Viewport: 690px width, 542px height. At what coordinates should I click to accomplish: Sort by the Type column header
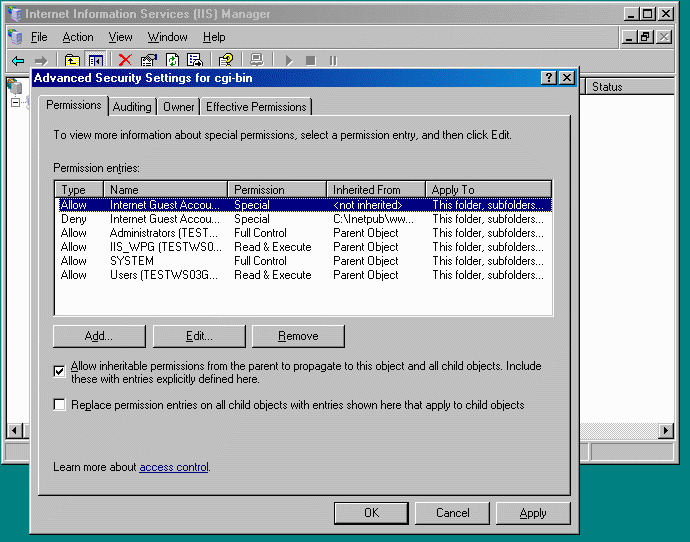click(x=79, y=190)
